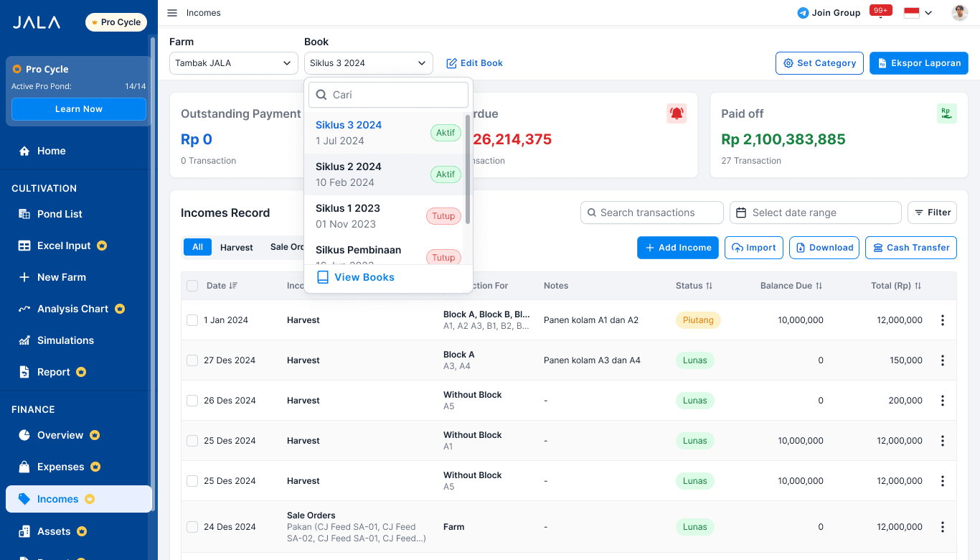Sort table by Total (Rp) column
The height and width of the screenshot is (560, 980).
(918, 286)
